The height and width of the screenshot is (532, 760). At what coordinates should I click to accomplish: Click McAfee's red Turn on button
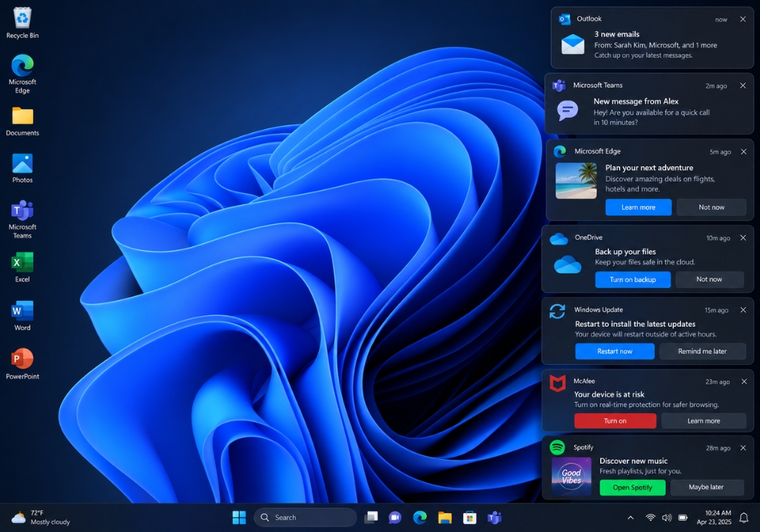(x=615, y=420)
